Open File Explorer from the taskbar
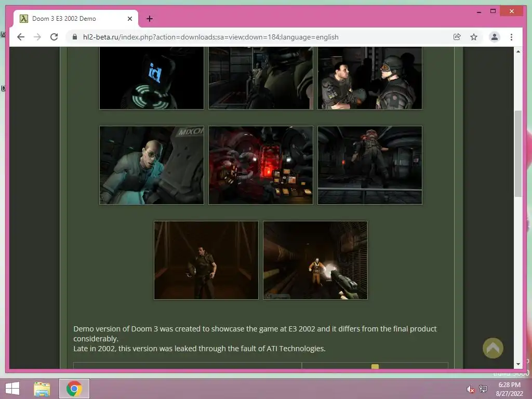532x399 pixels. (42, 389)
